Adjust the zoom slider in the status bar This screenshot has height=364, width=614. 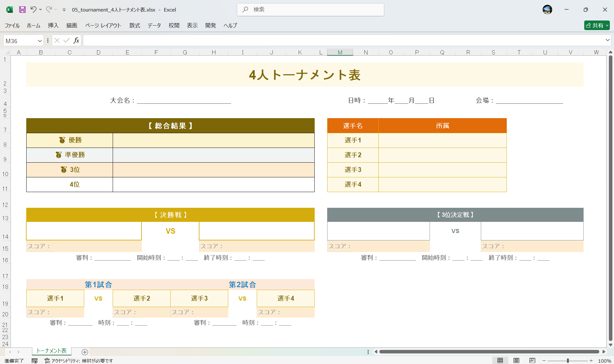[x=568, y=360]
